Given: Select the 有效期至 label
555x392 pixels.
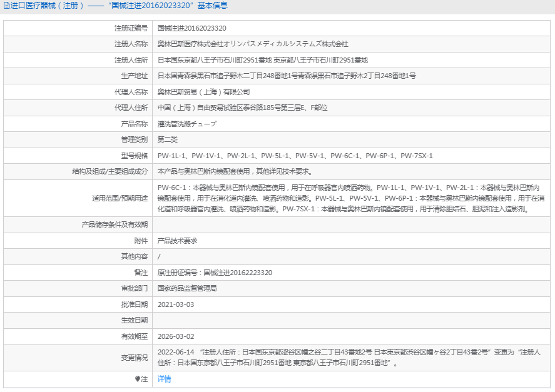Looking at the screenshot, I should point(135,336).
